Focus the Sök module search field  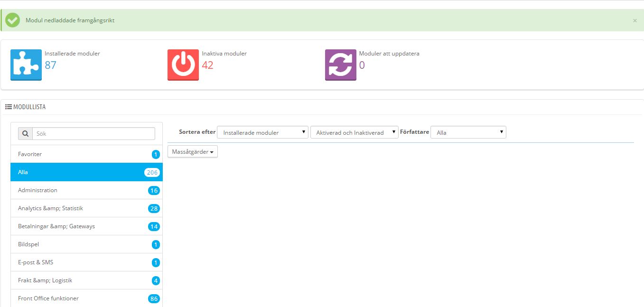(93, 134)
